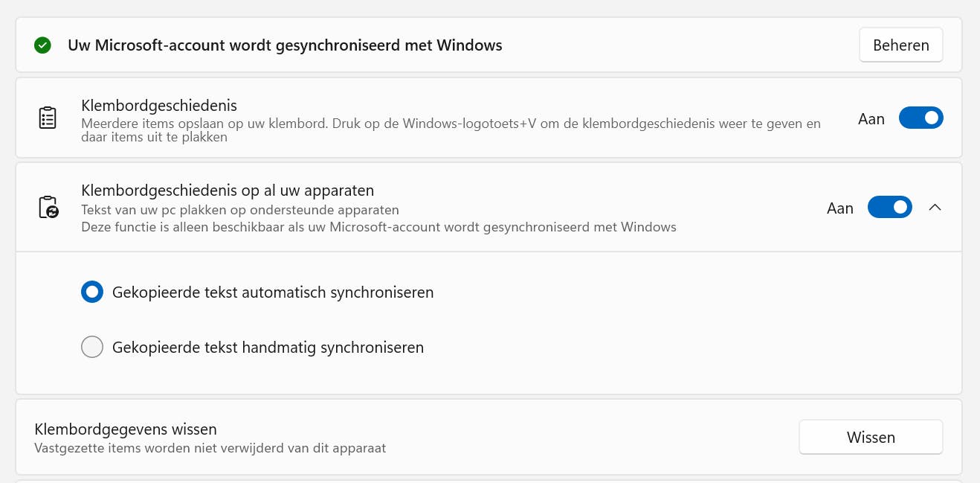Image resolution: width=980 pixels, height=483 pixels.
Task: Click the Deze functie is alleen beschikbaar note
Action: coord(378,226)
